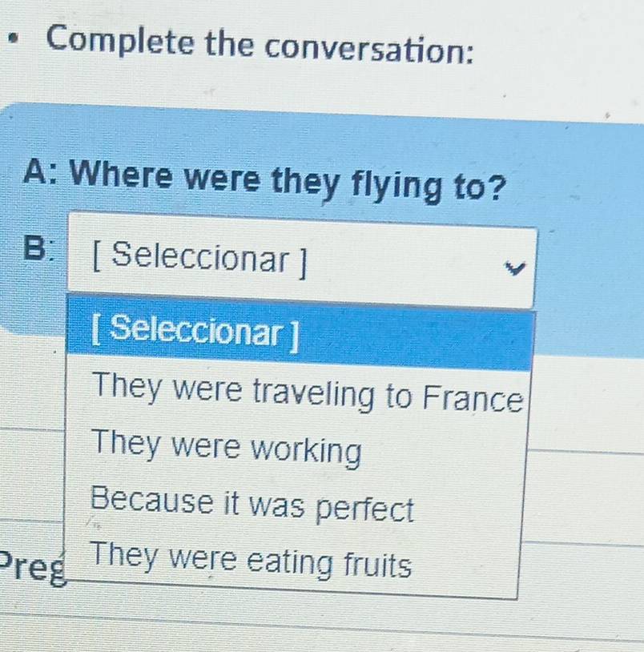This screenshot has height=652, width=644.
Task: Select "Because it was perfect" answer
Action: pyautogui.click(x=252, y=505)
